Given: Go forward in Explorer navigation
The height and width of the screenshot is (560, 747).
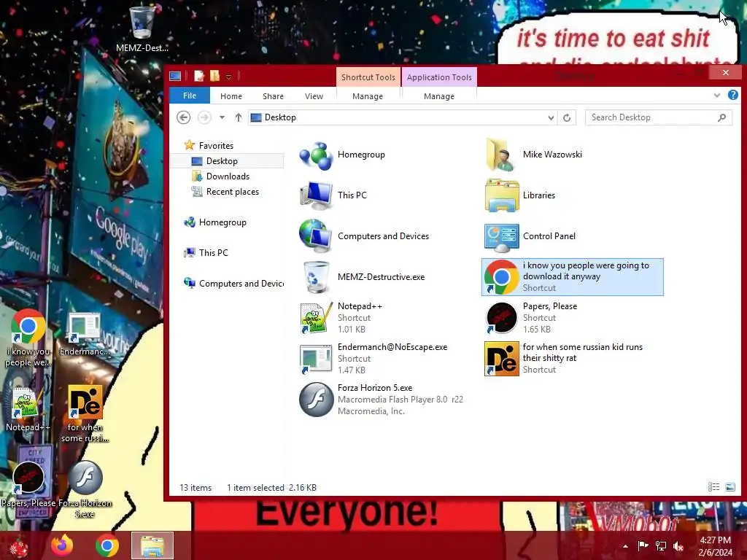Looking at the screenshot, I should [x=204, y=117].
